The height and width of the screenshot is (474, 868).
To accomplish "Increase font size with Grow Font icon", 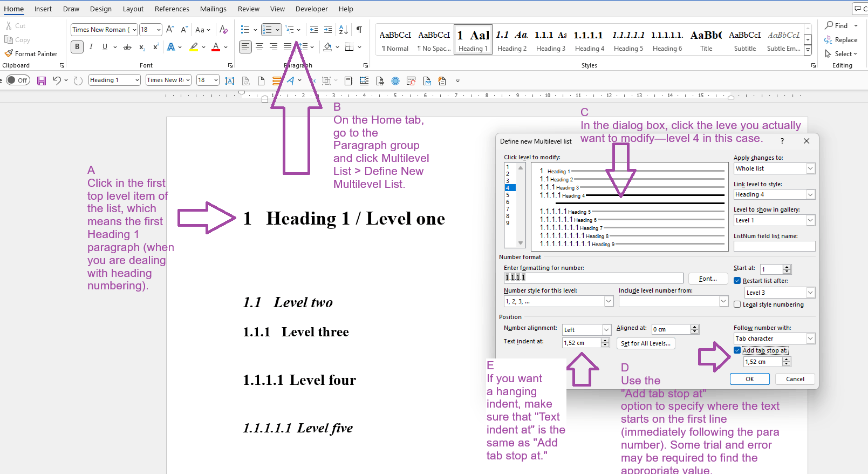I will [x=170, y=29].
